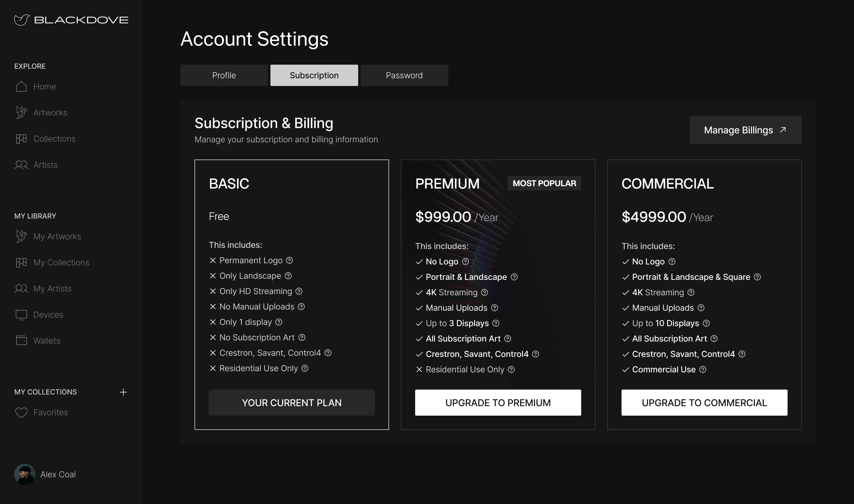Click the Your Current Plan button
Viewport: 854px width, 504px height.
(x=291, y=402)
